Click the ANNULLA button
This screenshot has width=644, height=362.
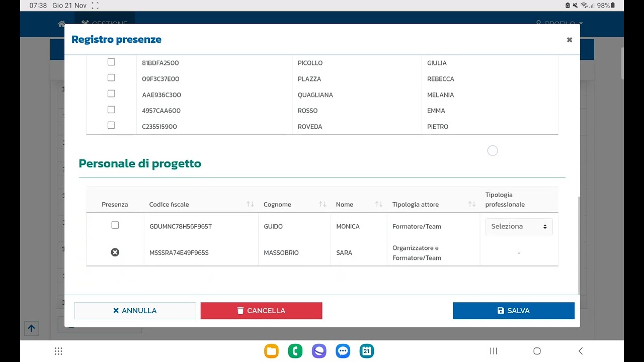(135, 311)
